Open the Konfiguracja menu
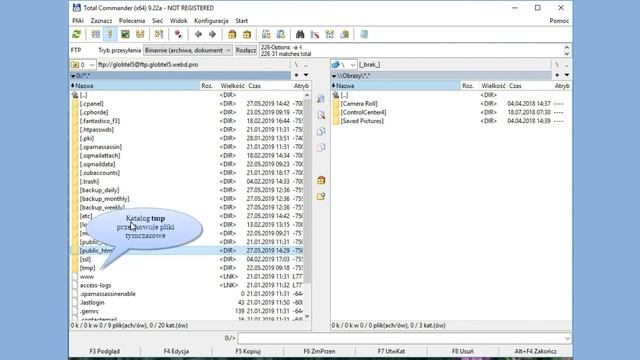The height and width of the screenshot is (360, 640). pos(211,21)
